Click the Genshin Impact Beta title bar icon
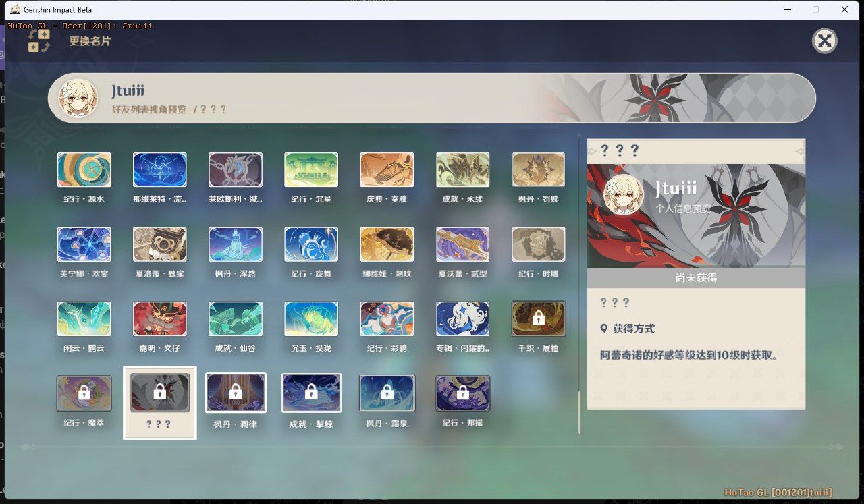Image resolution: width=864 pixels, height=504 pixels. (15, 9)
